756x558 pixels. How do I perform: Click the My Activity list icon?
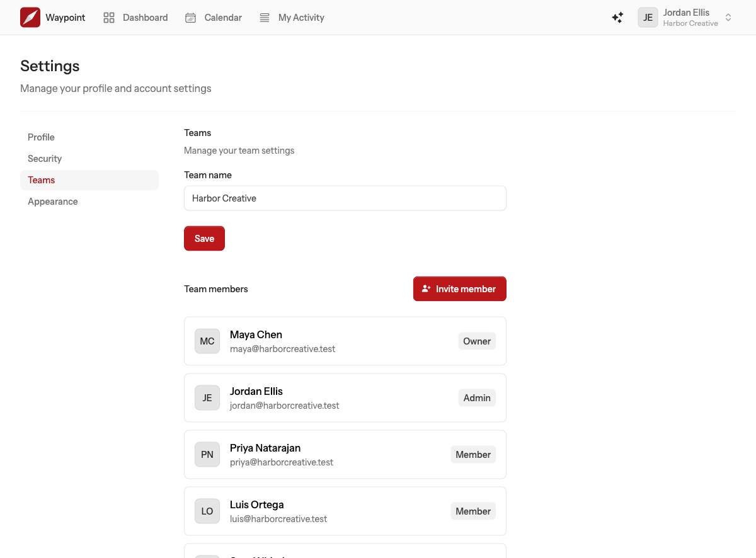265,18
